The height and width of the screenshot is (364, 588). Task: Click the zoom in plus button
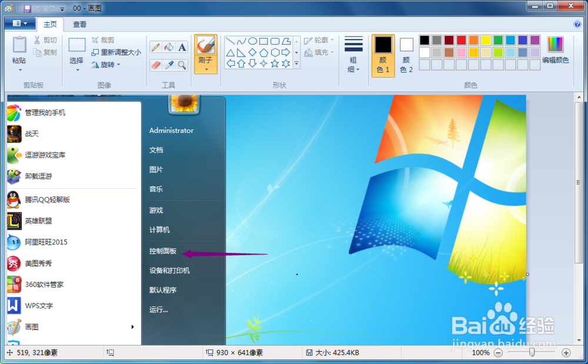pos(566,353)
